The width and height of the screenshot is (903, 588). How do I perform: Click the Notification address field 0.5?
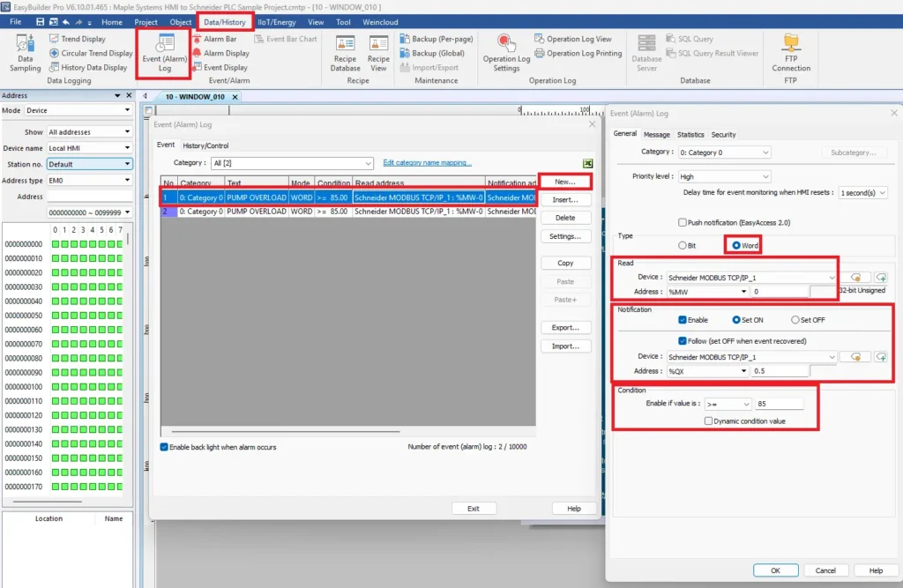780,371
